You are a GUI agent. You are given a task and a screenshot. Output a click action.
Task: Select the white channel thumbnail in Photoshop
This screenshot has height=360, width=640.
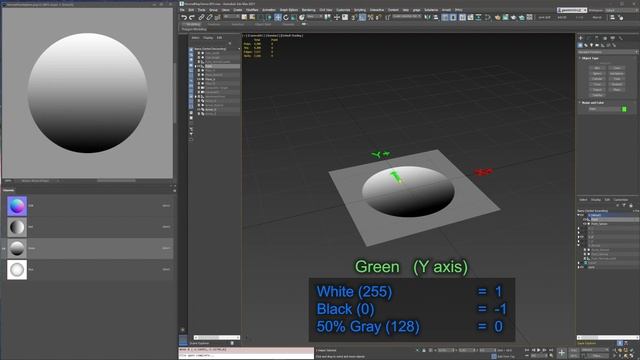[17, 269]
